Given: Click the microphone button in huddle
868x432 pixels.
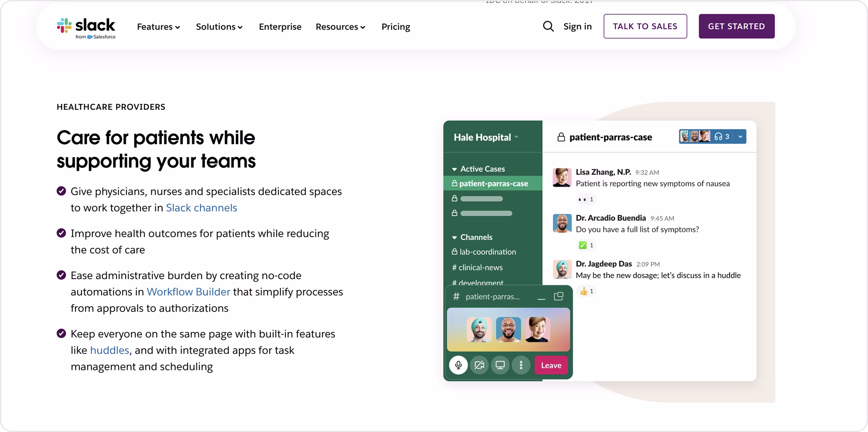Looking at the screenshot, I should (458, 365).
